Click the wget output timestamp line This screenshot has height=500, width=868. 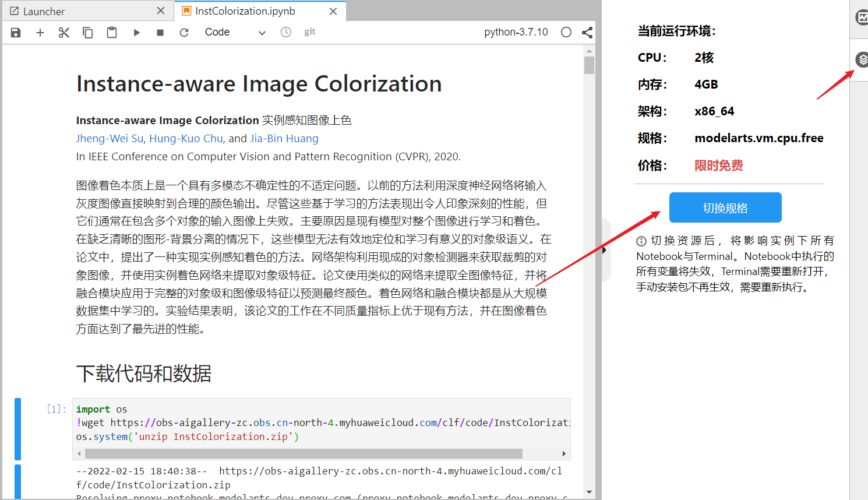(x=319, y=471)
